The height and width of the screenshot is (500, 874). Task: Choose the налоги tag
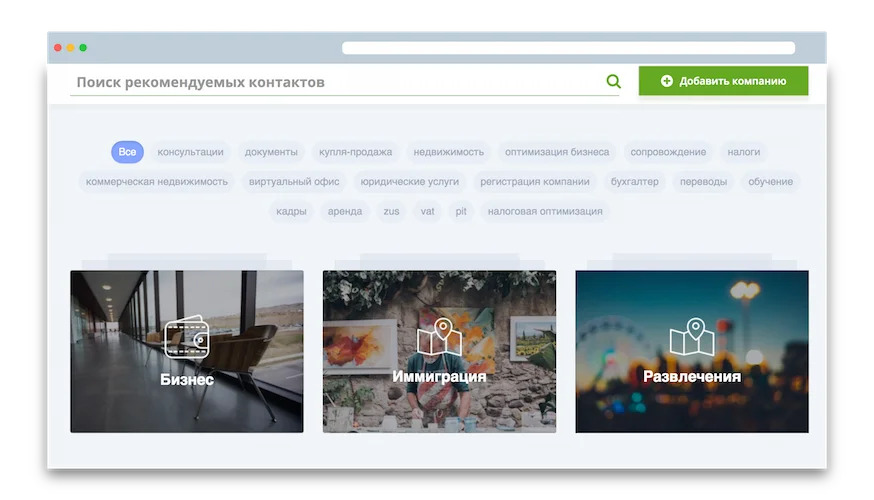coord(744,152)
